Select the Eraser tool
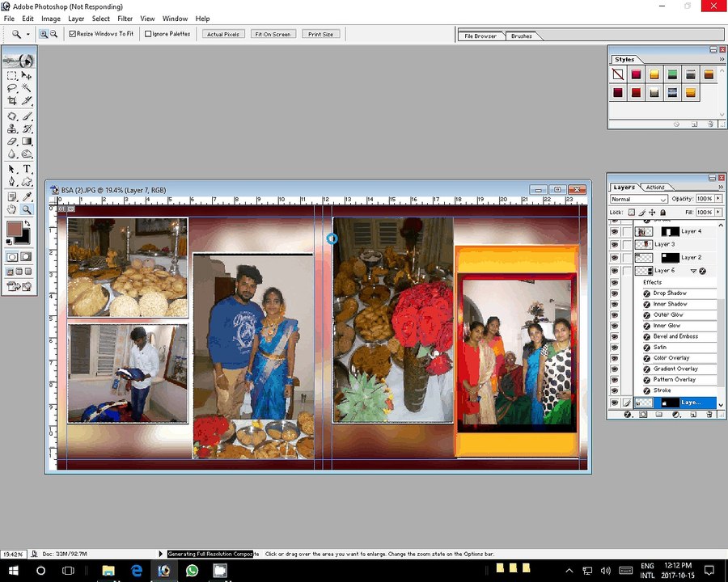728x582 pixels. tap(12, 141)
